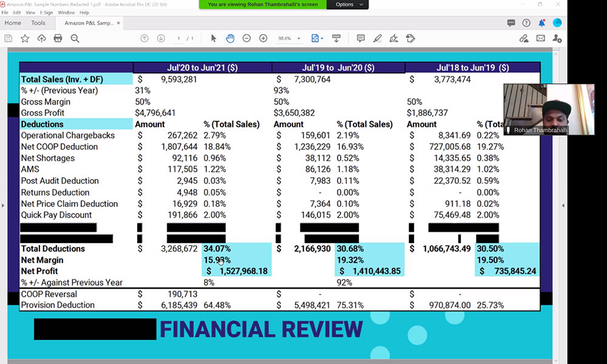The height and width of the screenshot is (364, 607).
Task: Close the Amazon P&L document tab
Action: pyautogui.click(x=118, y=23)
